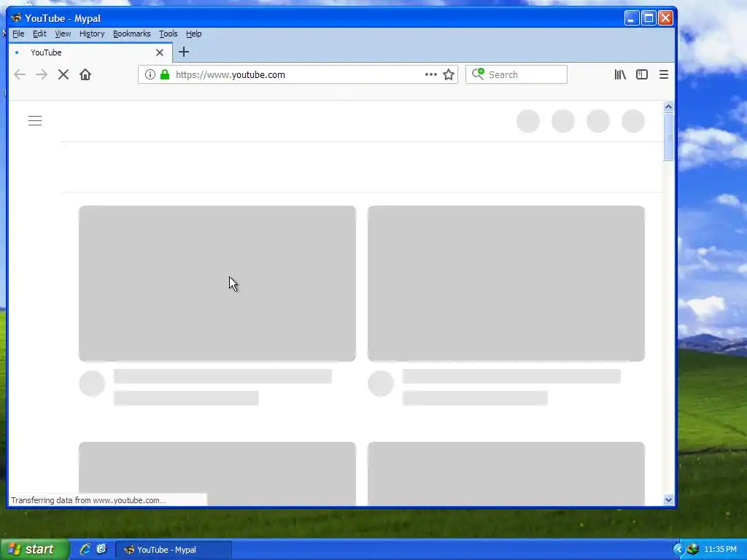747x560 pixels.
Task: Click the network tray icon
Action: point(693,550)
